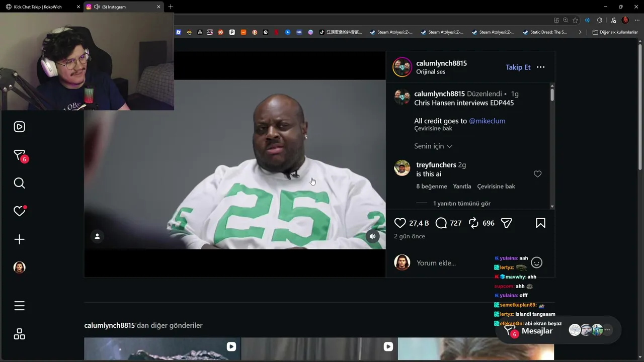Expand the 'Senin için' comment filter
Viewport: 644px width, 362px height.
tap(433, 146)
